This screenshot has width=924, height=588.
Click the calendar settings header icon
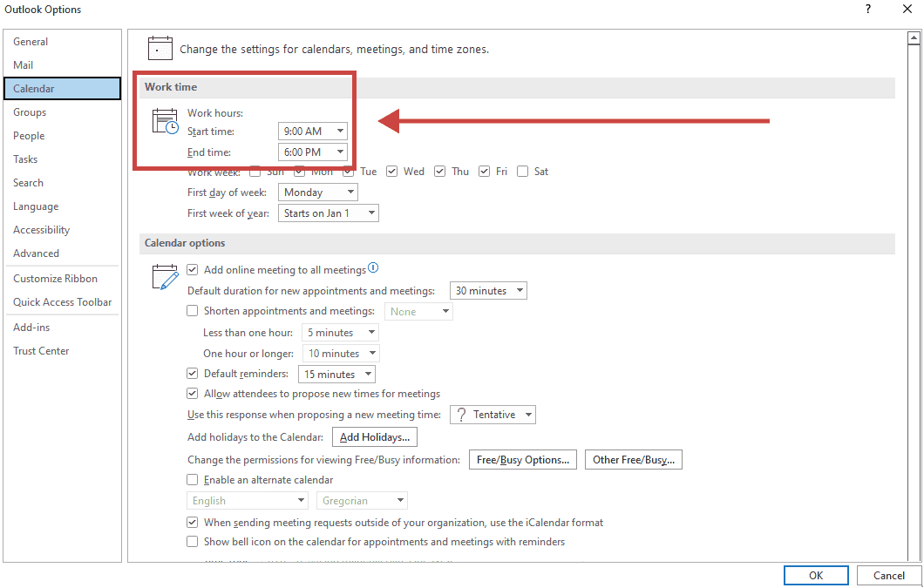pos(160,48)
